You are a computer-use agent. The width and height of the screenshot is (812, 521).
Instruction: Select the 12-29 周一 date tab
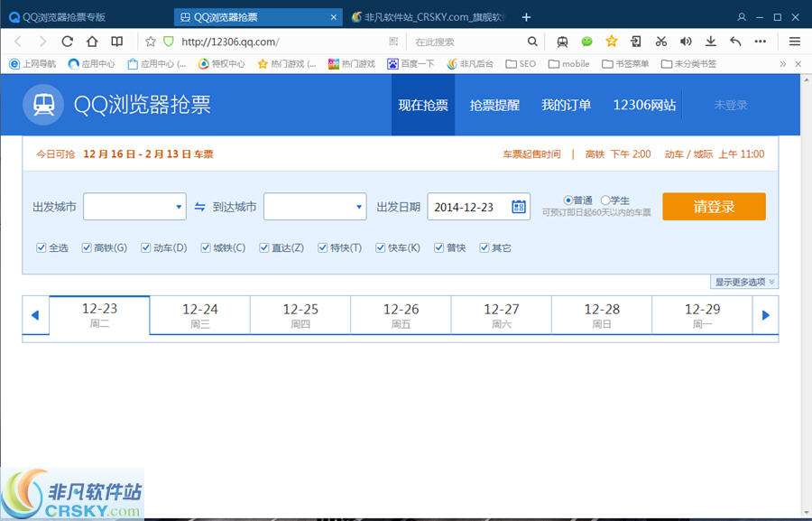(x=702, y=315)
